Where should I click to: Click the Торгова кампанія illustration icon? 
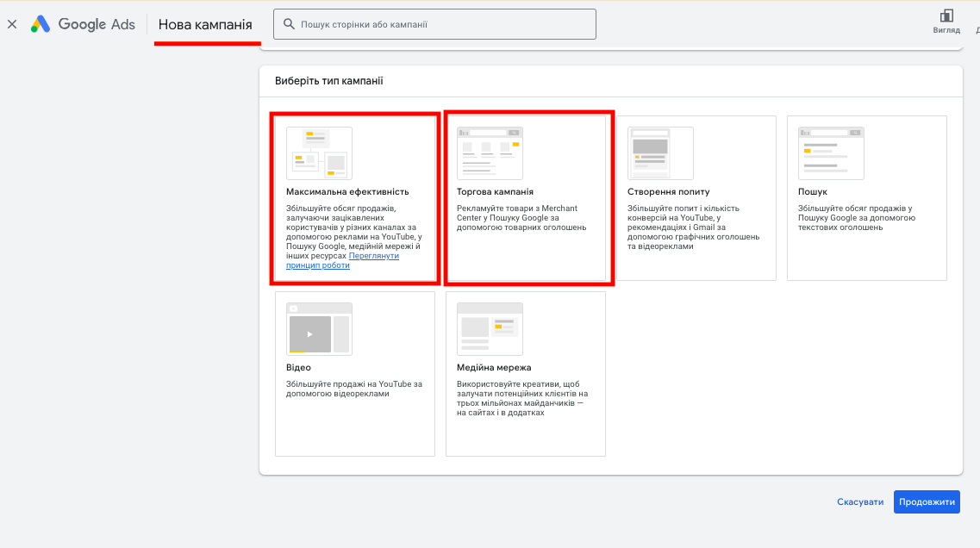click(490, 153)
